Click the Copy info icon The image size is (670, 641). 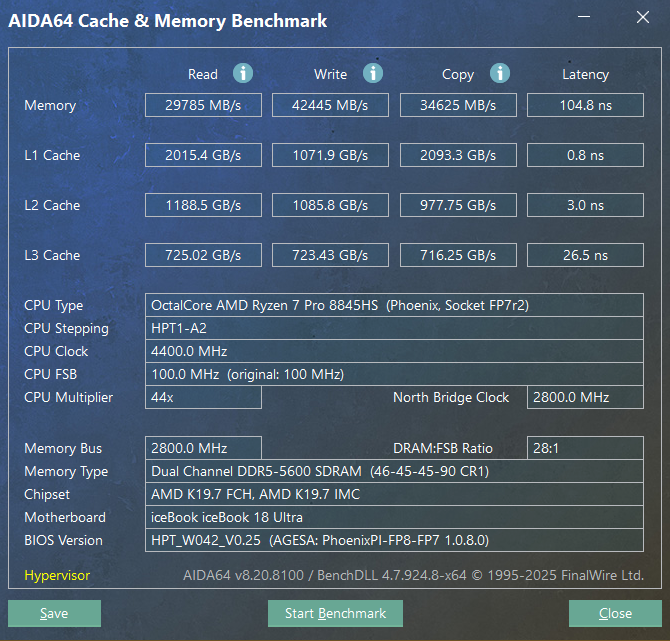500,73
